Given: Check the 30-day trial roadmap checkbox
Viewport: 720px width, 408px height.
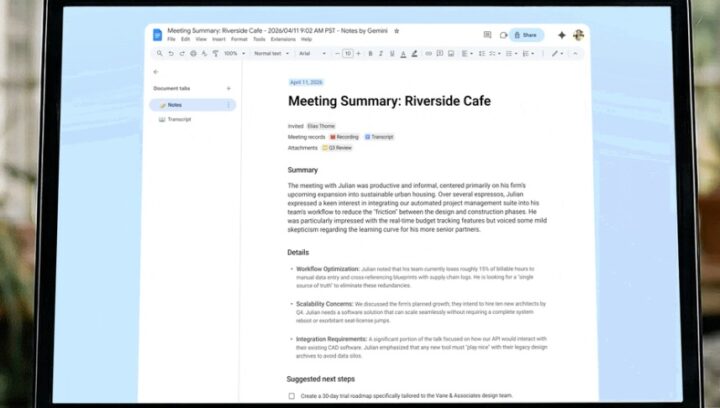Looking at the screenshot, I should (292, 396).
